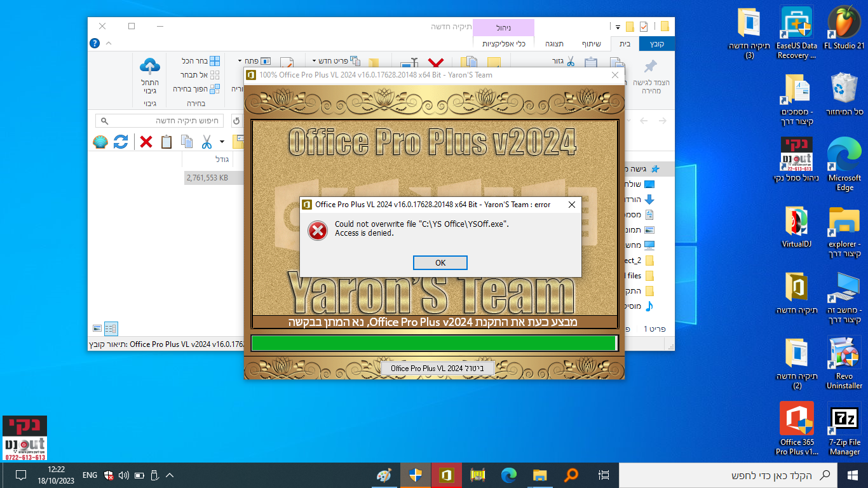Click taskbar search box הקלד כאן כדי לחפש
This screenshot has height=488, width=868.
(728, 475)
